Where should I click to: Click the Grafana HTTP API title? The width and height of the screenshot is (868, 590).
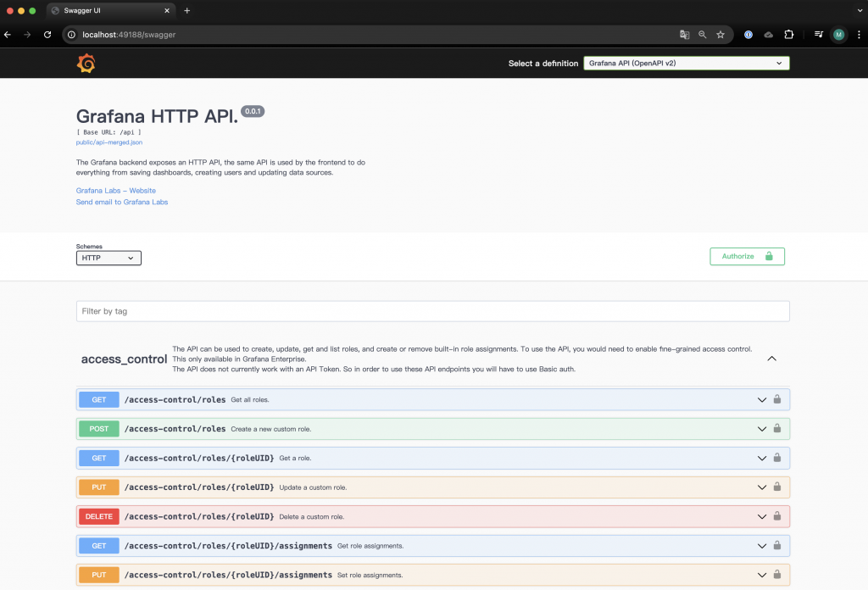click(x=157, y=116)
